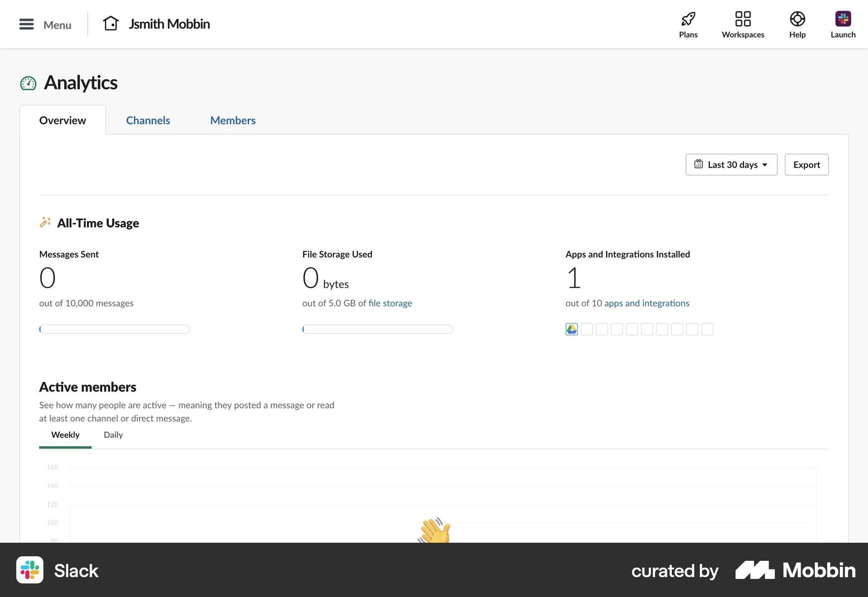
Task: Switch to the Daily active members view
Action: point(113,435)
